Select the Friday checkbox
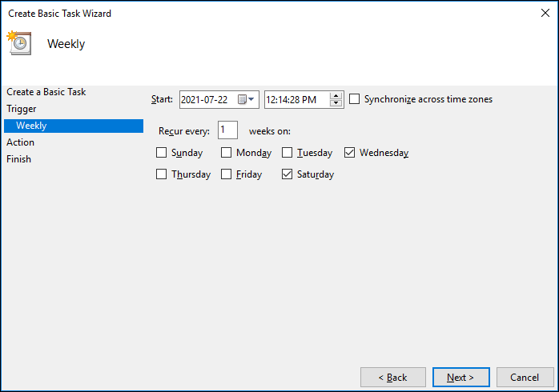Viewport: 559px width, 392px height. [227, 174]
